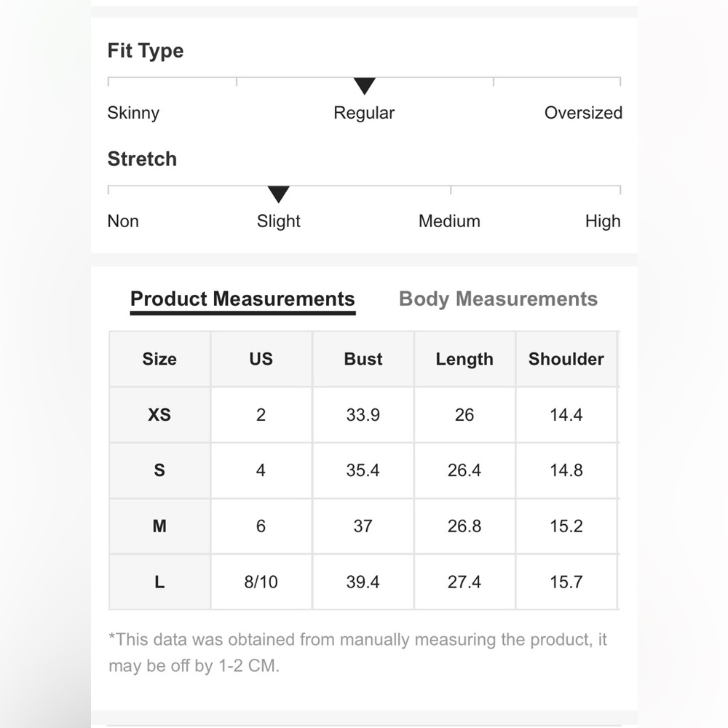
Task: Select the L size row cell
Action: coord(159,582)
